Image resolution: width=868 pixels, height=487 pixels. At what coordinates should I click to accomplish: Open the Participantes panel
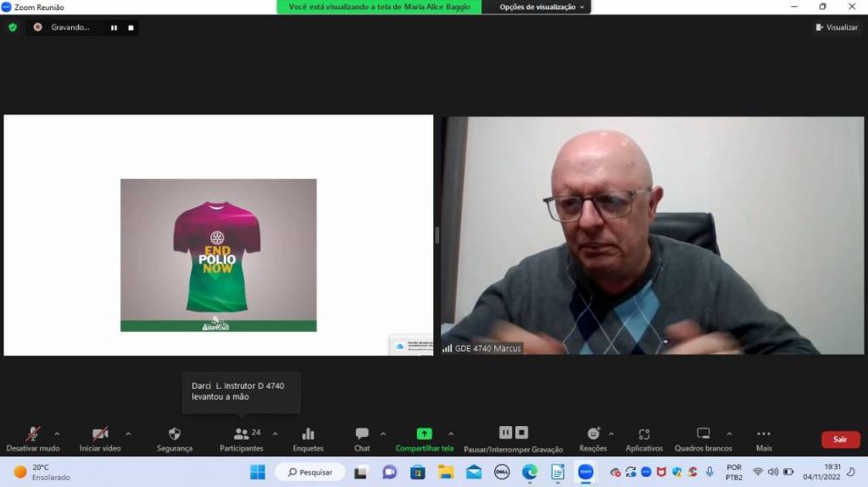pyautogui.click(x=242, y=434)
